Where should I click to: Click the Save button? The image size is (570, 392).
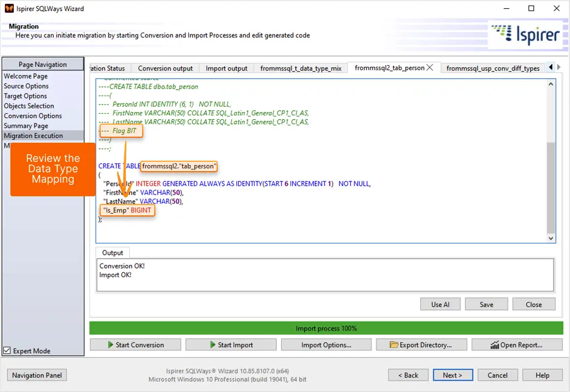pyautogui.click(x=486, y=305)
